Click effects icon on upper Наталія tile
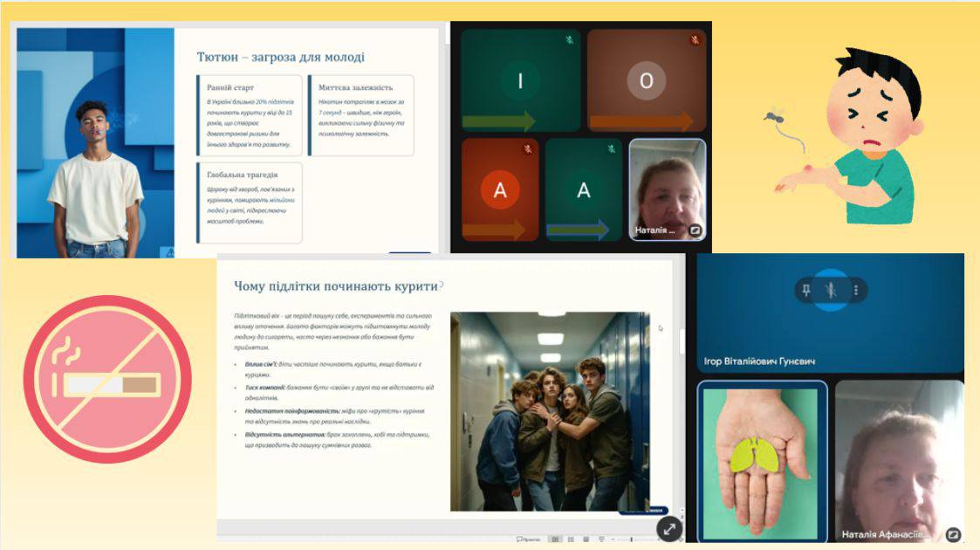 point(696,230)
